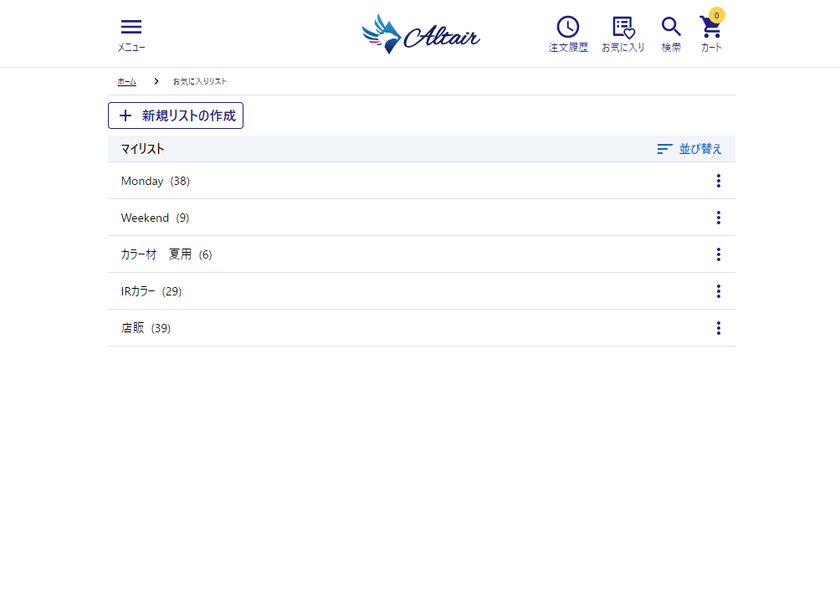Open options menu for Weekend list
This screenshot has width=840, height=616.
pyautogui.click(x=719, y=218)
